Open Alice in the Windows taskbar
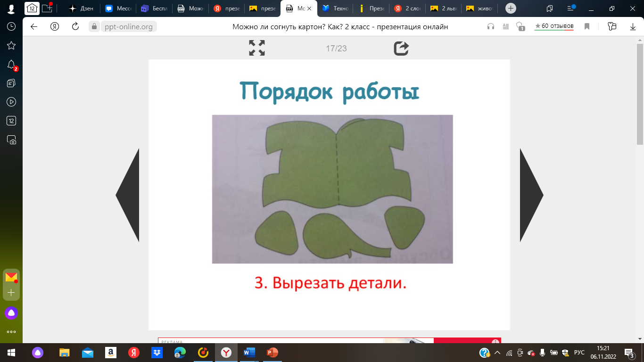644x362 pixels. [38, 353]
